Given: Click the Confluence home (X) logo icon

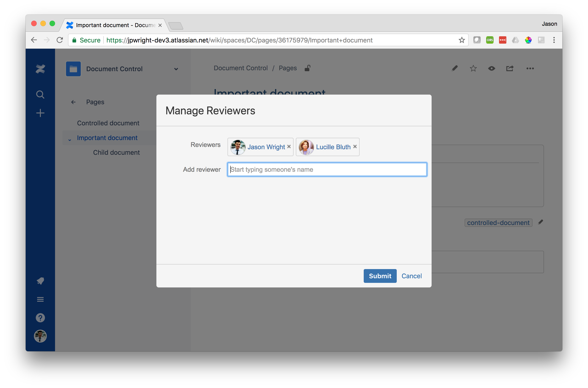Looking at the screenshot, I should 40,69.
